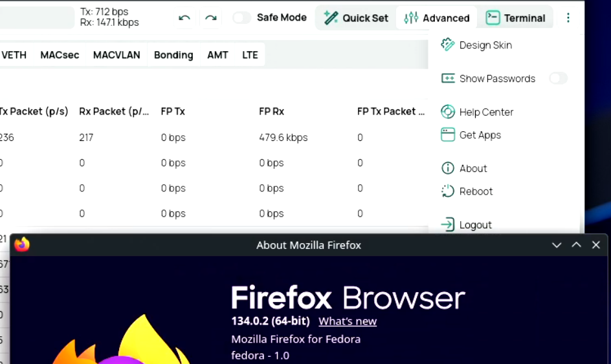
Task: Click the undo arrow icon
Action: 184,17
